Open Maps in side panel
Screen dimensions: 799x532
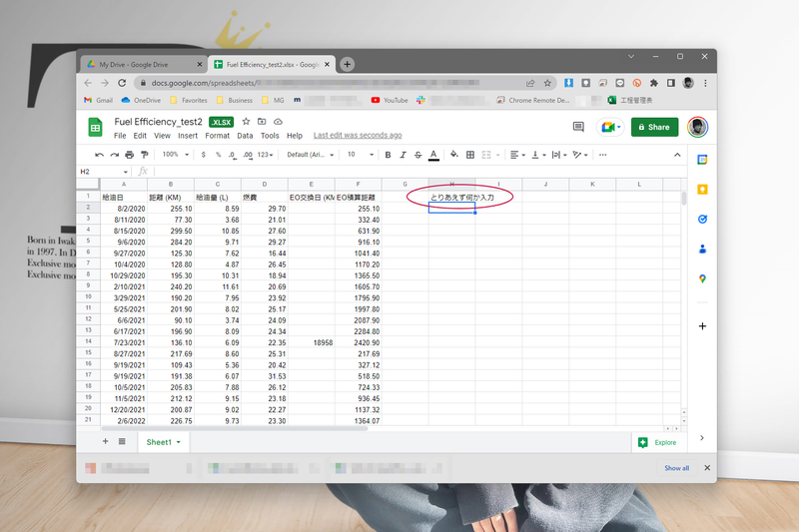tap(702, 278)
